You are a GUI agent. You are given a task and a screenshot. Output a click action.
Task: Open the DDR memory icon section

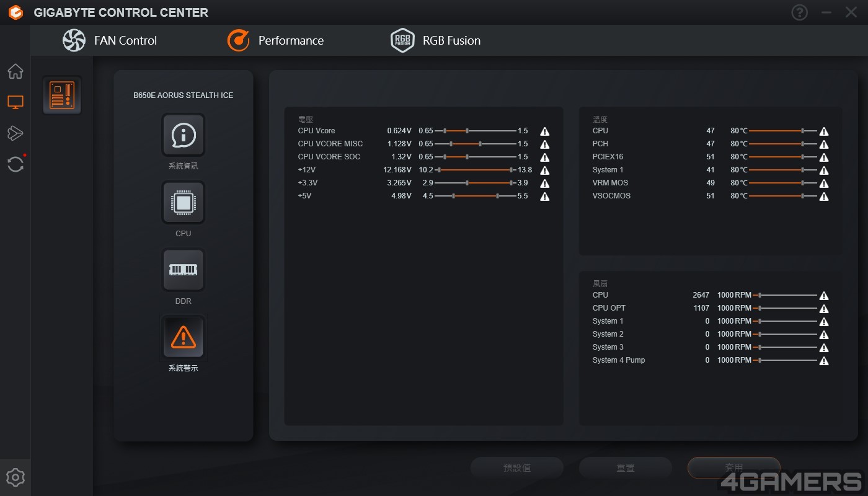(x=184, y=270)
